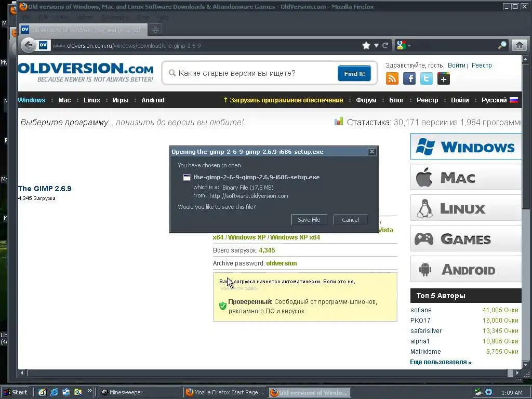The width and height of the screenshot is (532, 399).
Task: Click horizontal scrollbar left arrow
Action: (22, 373)
